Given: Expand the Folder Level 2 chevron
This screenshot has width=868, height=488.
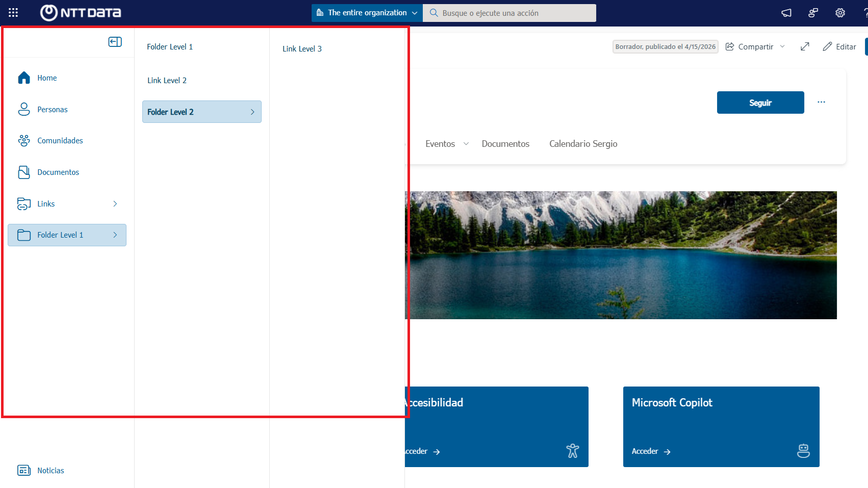Looking at the screenshot, I should point(252,112).
